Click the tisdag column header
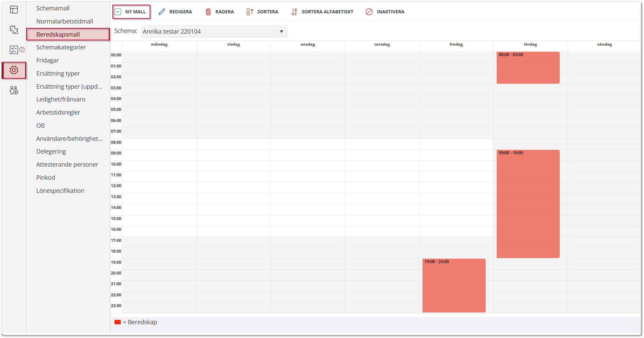The width and height of the screenshot is (644, 338). (234, 44)
